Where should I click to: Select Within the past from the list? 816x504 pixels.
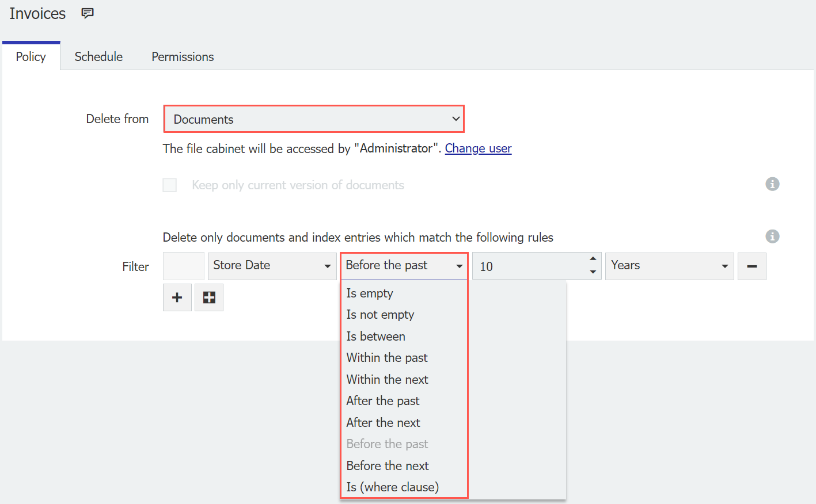[x=386, y=357]
